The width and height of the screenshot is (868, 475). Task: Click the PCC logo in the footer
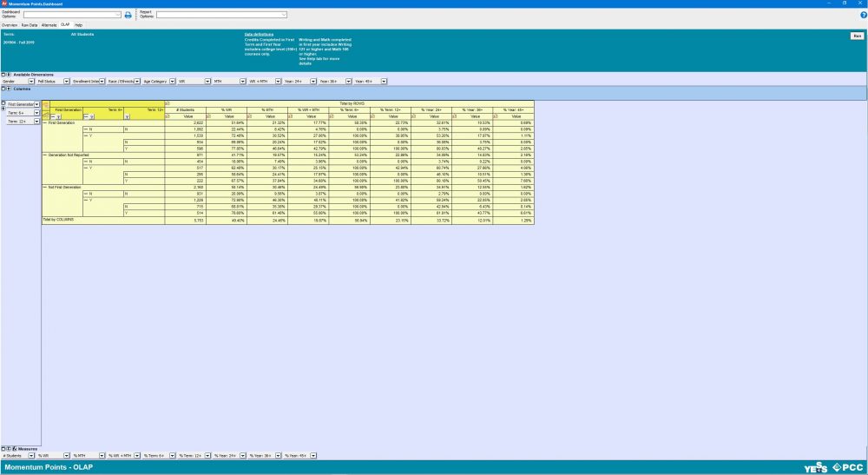(x=847, y=468)
